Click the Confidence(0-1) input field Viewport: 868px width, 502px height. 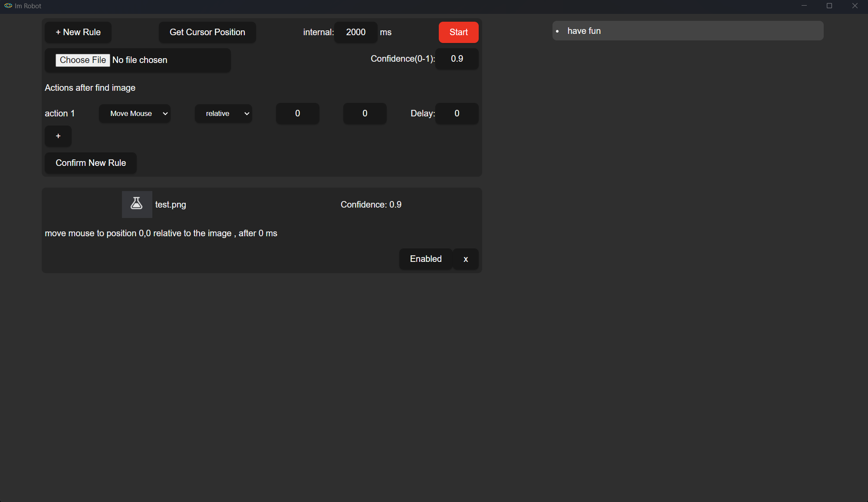click(x=457, y=59)
